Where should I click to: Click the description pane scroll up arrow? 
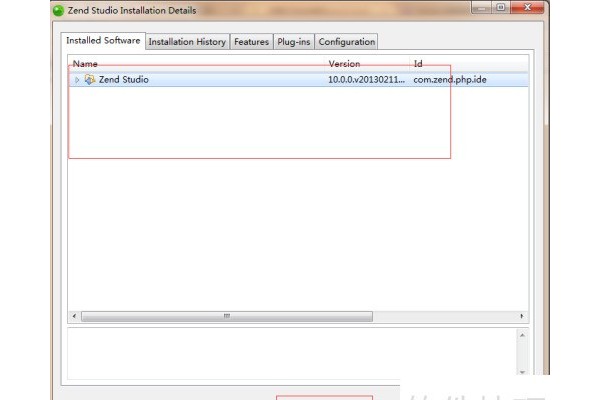522,335
